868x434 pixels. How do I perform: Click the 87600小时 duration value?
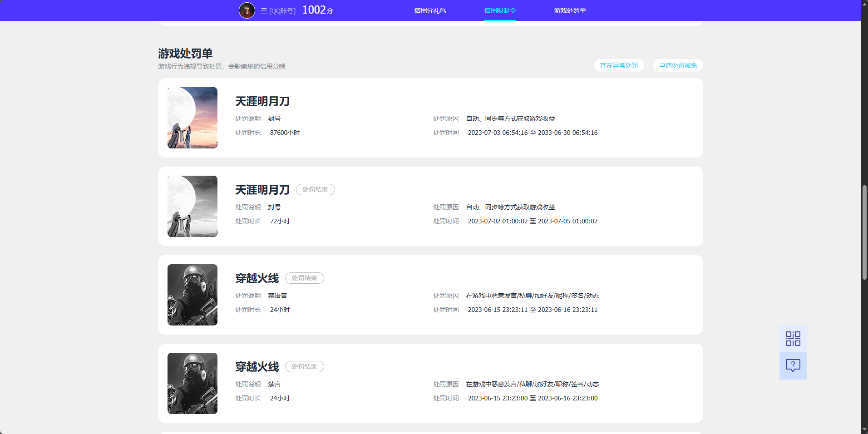(285, 133)
